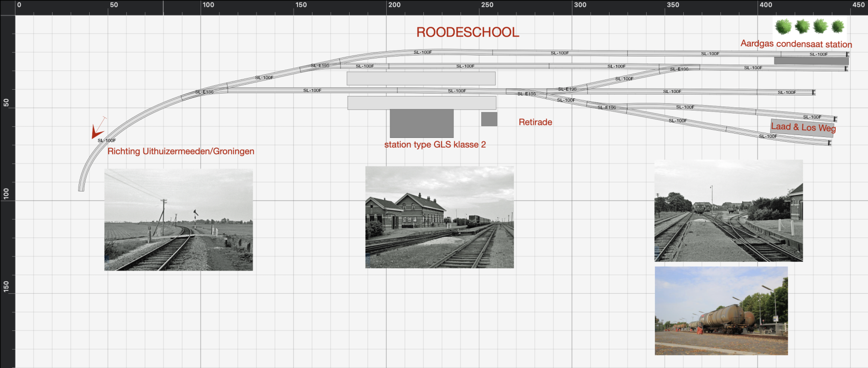This screenshot has height=368, width=868.
Task: Click the 150 mark on vertical ruler
Action: point(6,286)
